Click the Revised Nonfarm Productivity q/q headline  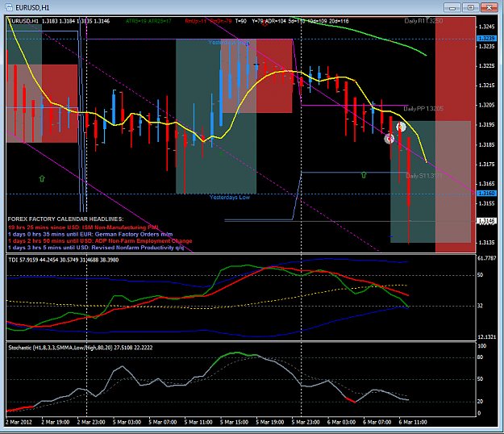[x=96, y=248]
